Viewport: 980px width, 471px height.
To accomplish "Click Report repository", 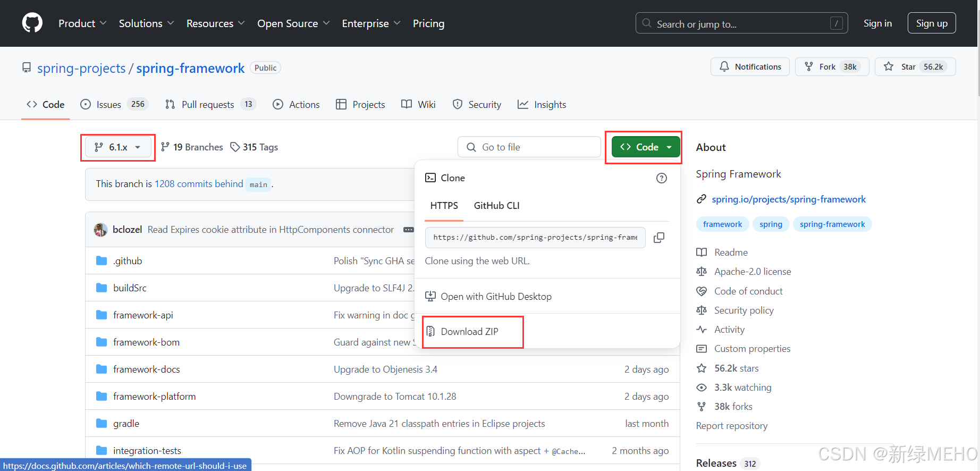I will pos(732,426).
